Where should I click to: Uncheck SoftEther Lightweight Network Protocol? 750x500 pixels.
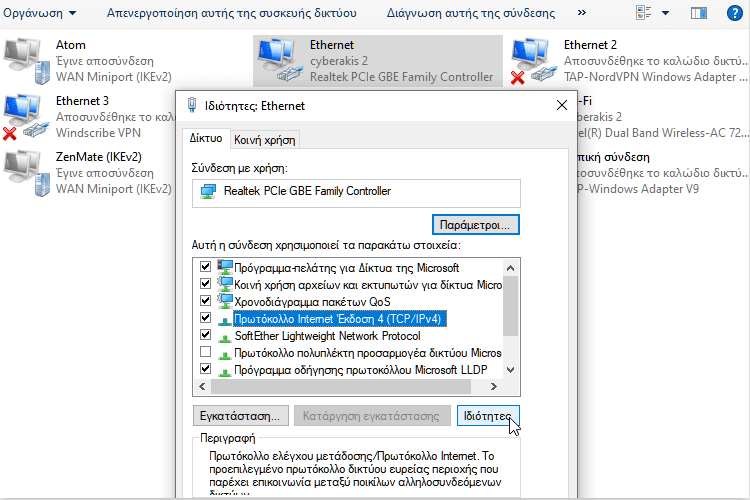click(x=206, y=335)
